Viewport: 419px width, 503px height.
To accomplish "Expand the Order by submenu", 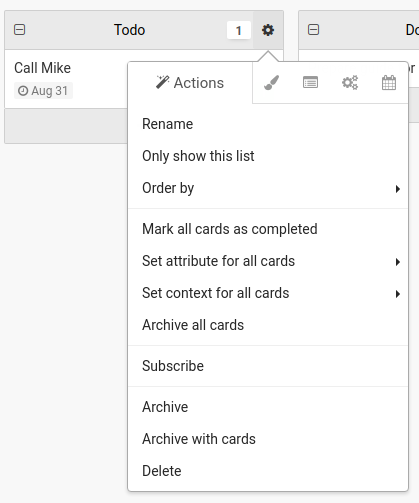I will pos(268,188).
